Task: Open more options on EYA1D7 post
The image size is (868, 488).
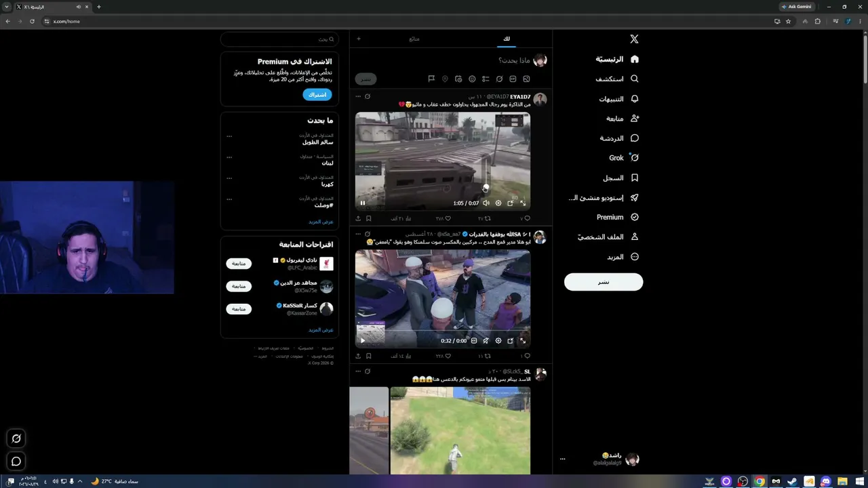Action: [x=358, y=97]
